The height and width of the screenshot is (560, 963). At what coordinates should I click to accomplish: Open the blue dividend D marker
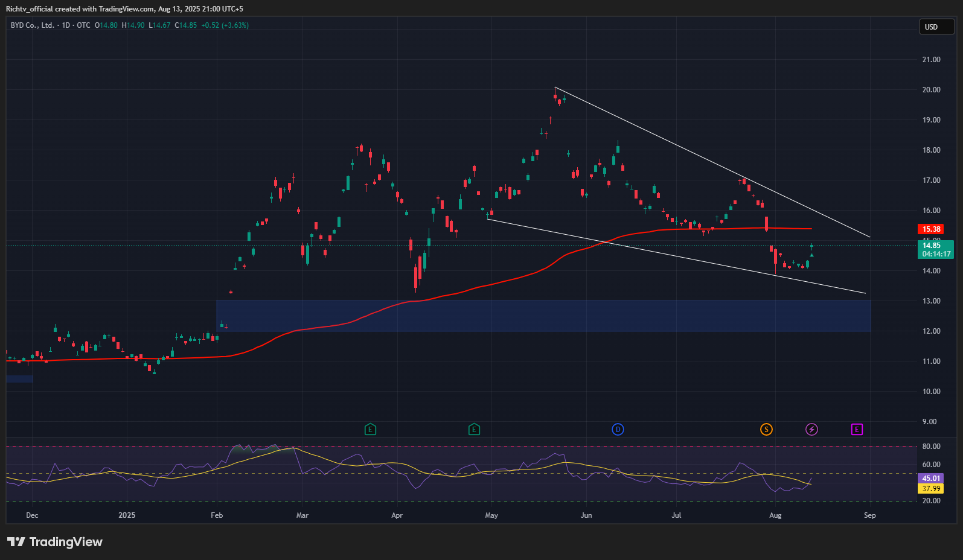[618, 430]
